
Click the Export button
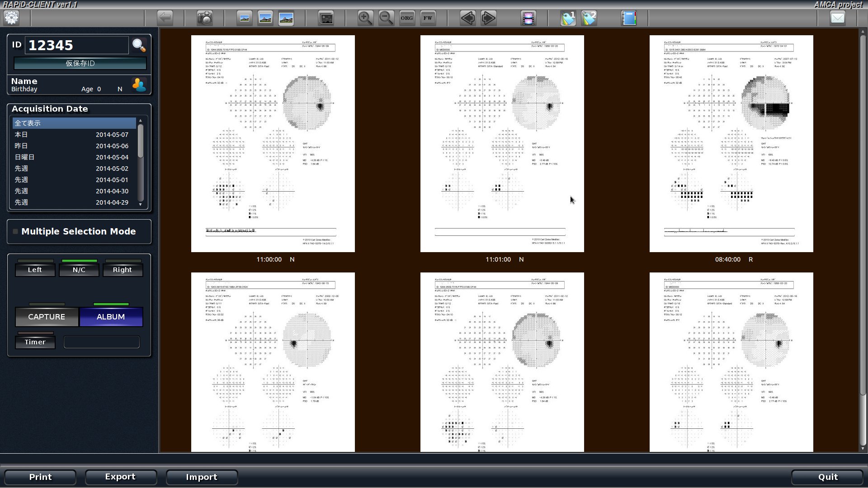pyautogui.click(x=120, y=477)
